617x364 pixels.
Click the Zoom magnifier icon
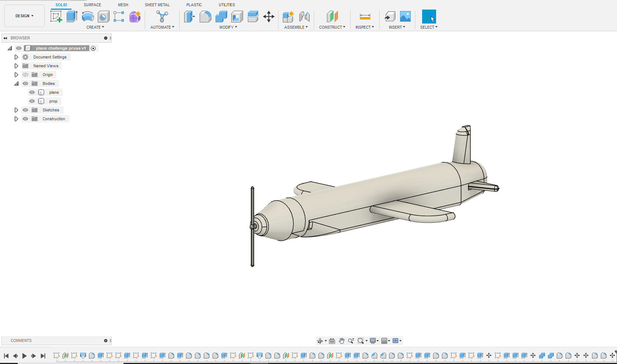[351, 341]
